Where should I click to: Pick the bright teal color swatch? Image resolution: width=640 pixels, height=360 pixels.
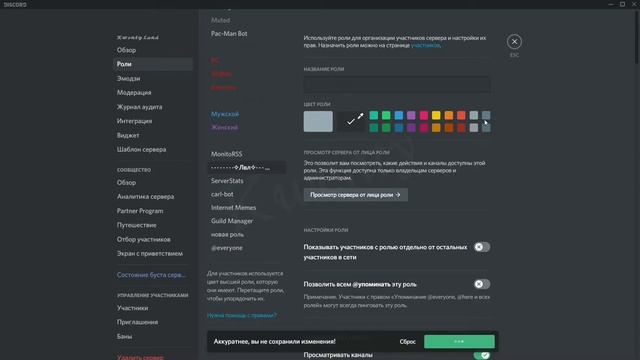click(x=373, y=116)
